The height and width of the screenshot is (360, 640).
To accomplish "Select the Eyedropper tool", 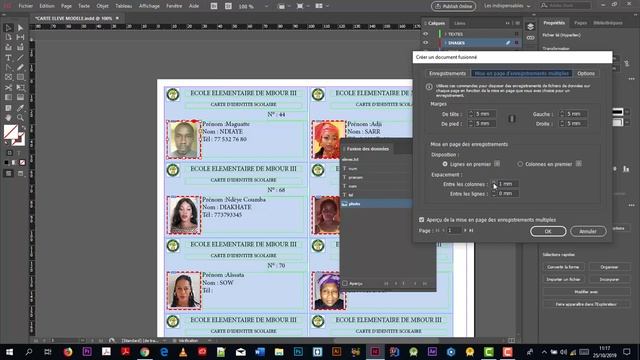I will 20,108.
